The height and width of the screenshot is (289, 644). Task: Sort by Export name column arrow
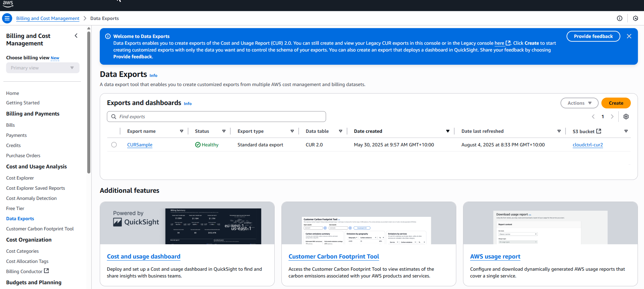point(182,131)
